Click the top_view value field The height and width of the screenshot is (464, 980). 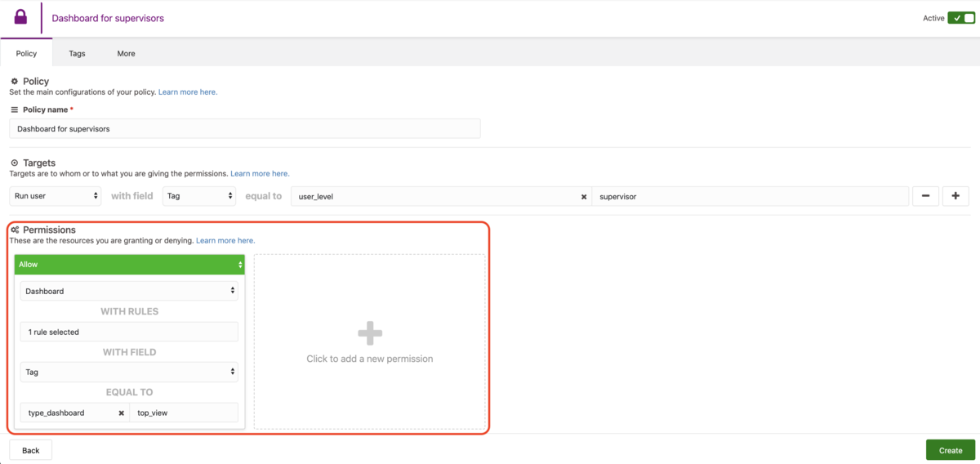click(184, 413)
